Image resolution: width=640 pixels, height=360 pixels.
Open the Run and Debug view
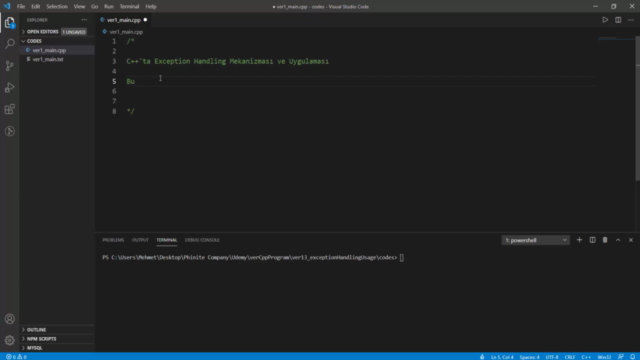[x=10, y=87]
